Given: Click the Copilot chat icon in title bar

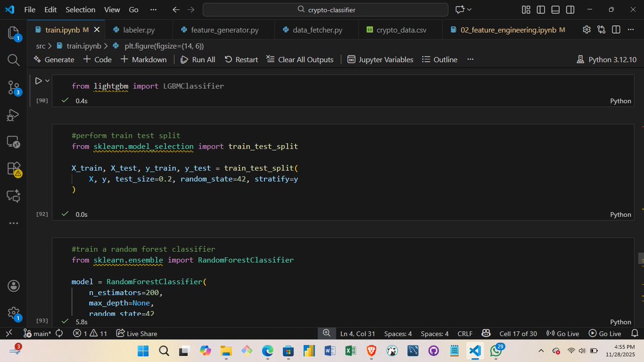Looking at the screenshot, I should 460,9.
